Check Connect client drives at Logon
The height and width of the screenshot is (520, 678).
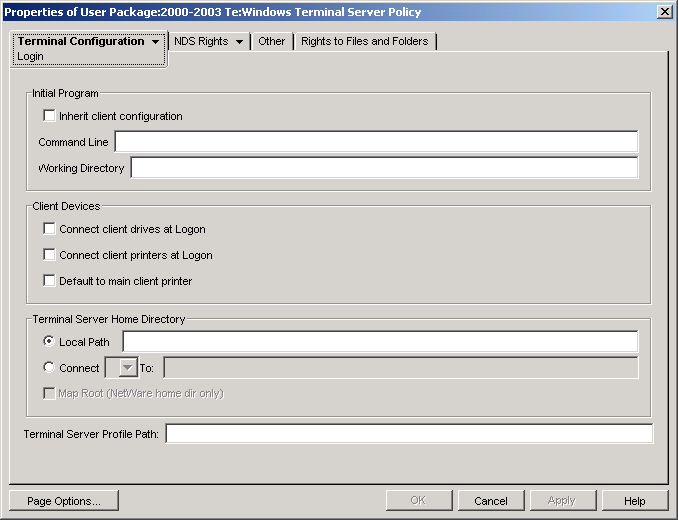(49, 229)
